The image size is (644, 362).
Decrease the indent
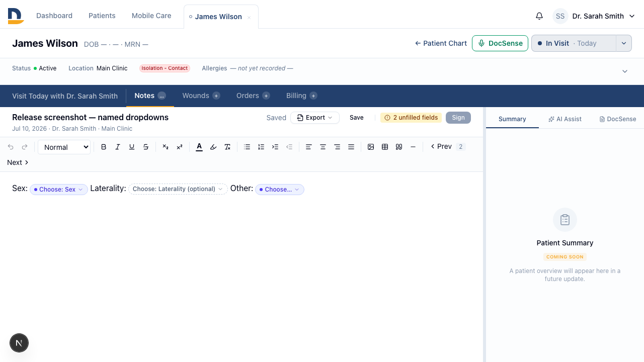(x=289, y=147)
